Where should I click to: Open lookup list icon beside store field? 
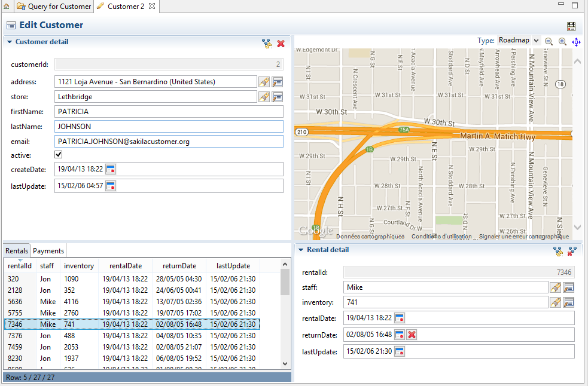click(x=278, y=97)
